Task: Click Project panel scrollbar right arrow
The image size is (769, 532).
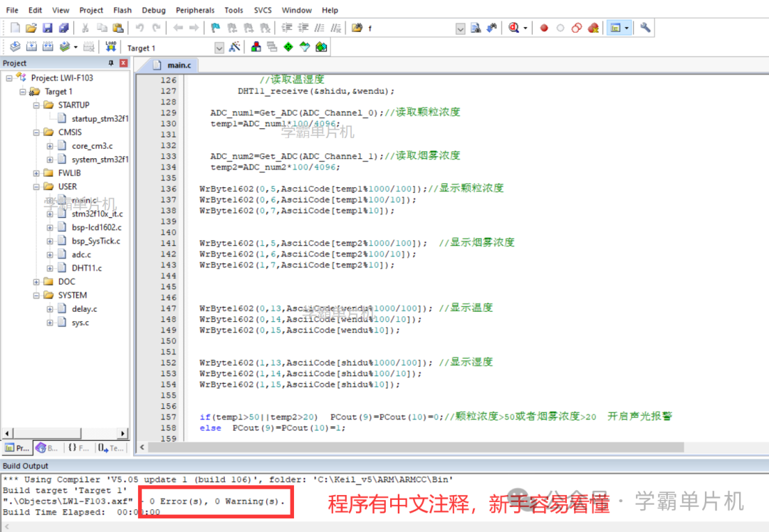Action: (x=122, y=434)
